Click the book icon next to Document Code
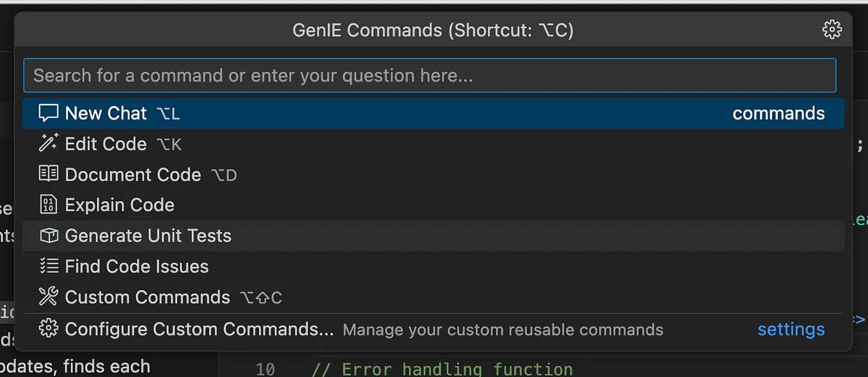This screenshot has height=377, width=868. tap(48, 174)
